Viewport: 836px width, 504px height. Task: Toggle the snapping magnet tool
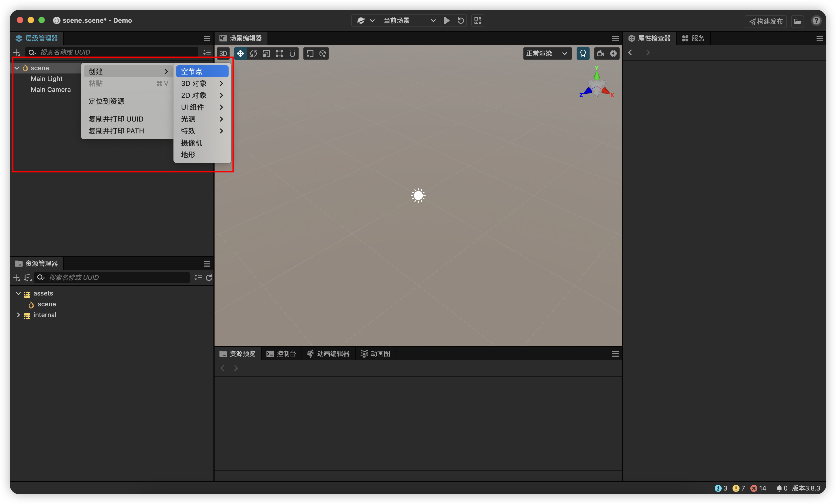pos(292,53)
